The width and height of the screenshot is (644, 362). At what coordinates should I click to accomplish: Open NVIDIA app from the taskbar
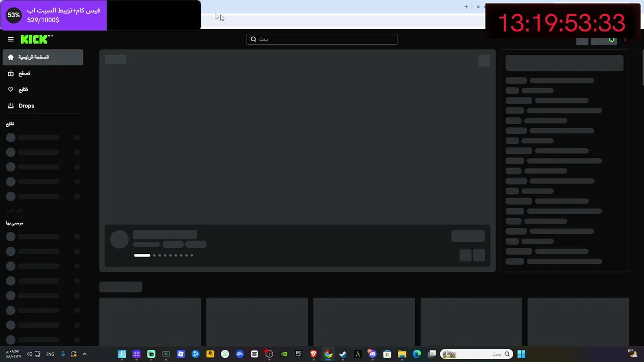pyautogui.click(x=284, y=354)
